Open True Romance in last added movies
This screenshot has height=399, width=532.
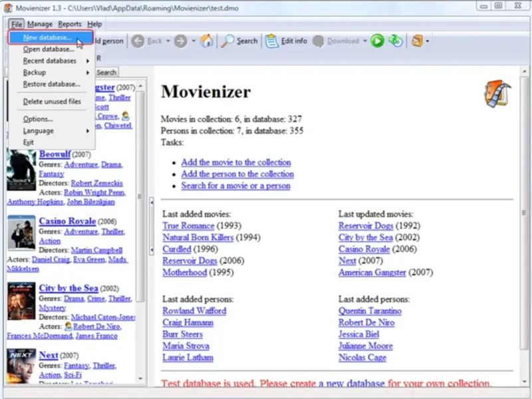click(188, 225)
